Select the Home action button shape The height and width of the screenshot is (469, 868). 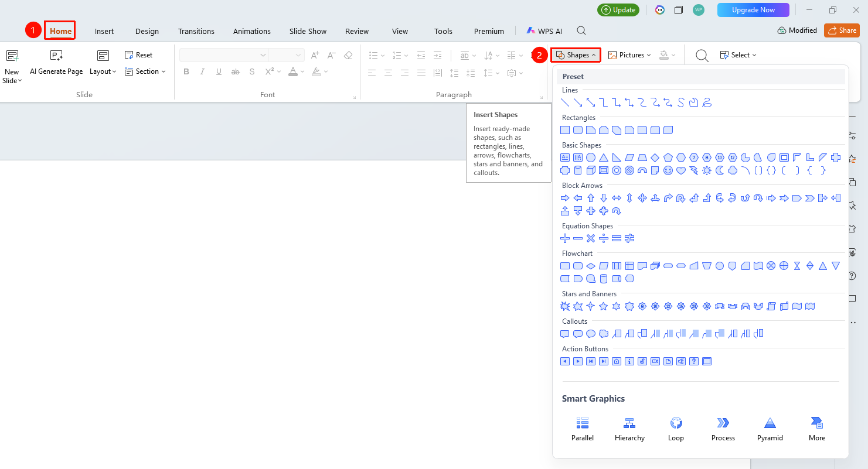click(617, 361)
